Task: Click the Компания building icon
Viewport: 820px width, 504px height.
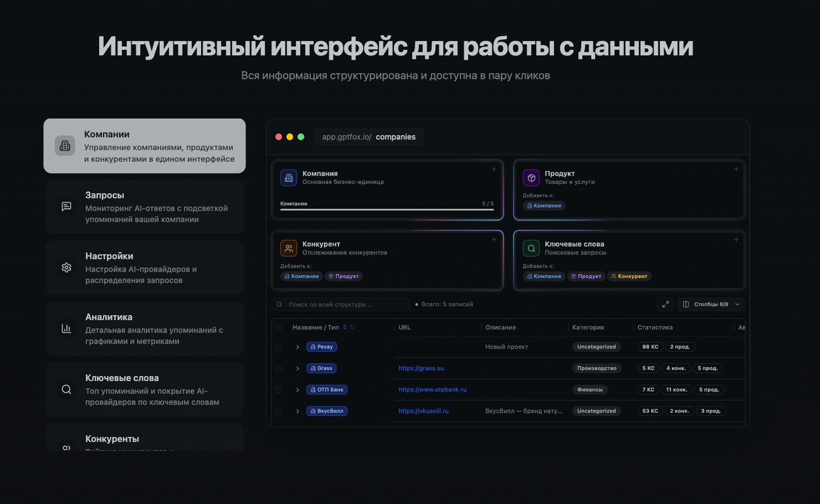Action: tap(290, 177)
